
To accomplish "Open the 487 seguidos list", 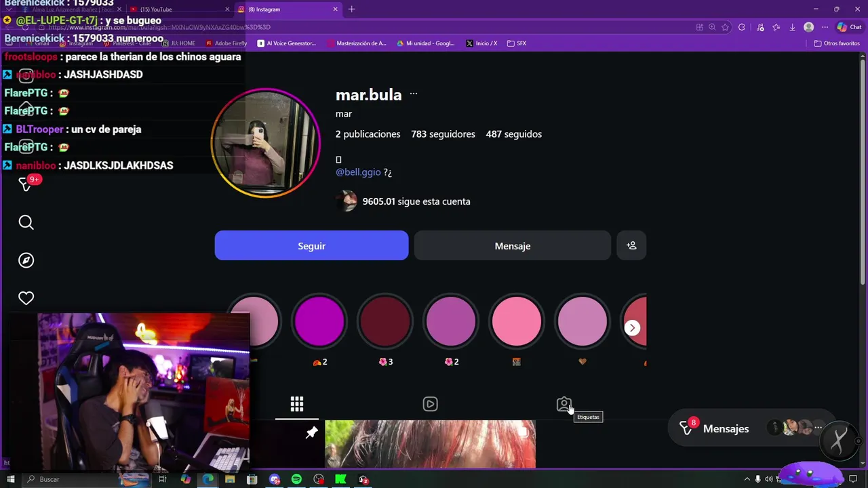I will (x=514, y=134).
